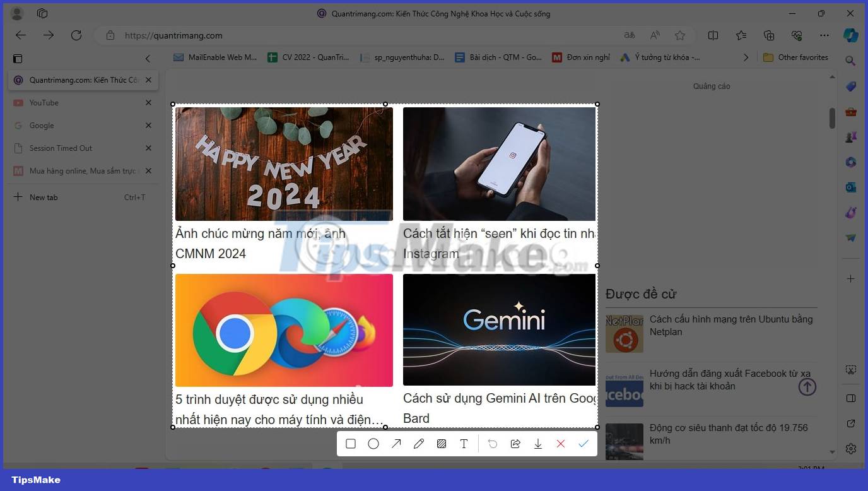The height and width of the screenshot is (491, 868).
Task: Choose the pencil drawing tool
Action: pyautogui.click(x=419, y=443)
